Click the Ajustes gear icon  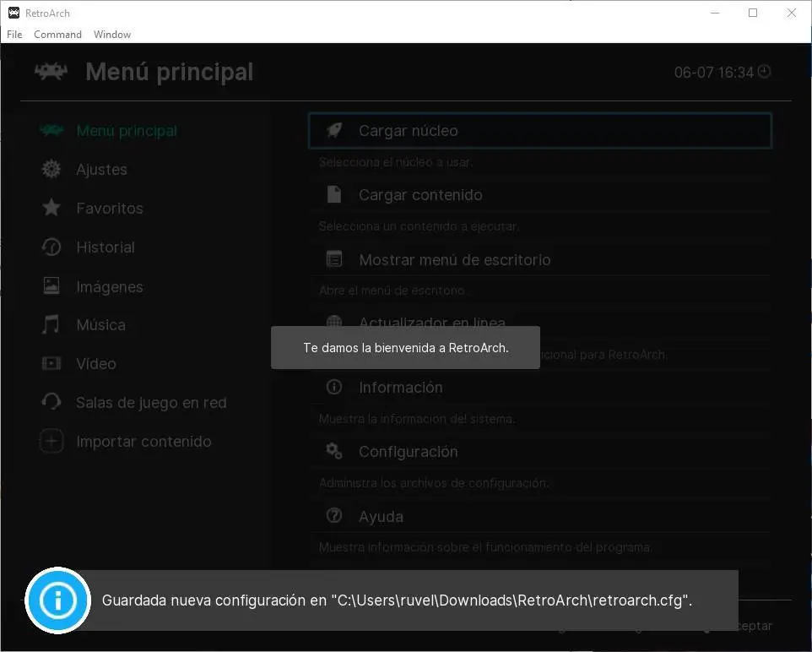tap(51, 169)
